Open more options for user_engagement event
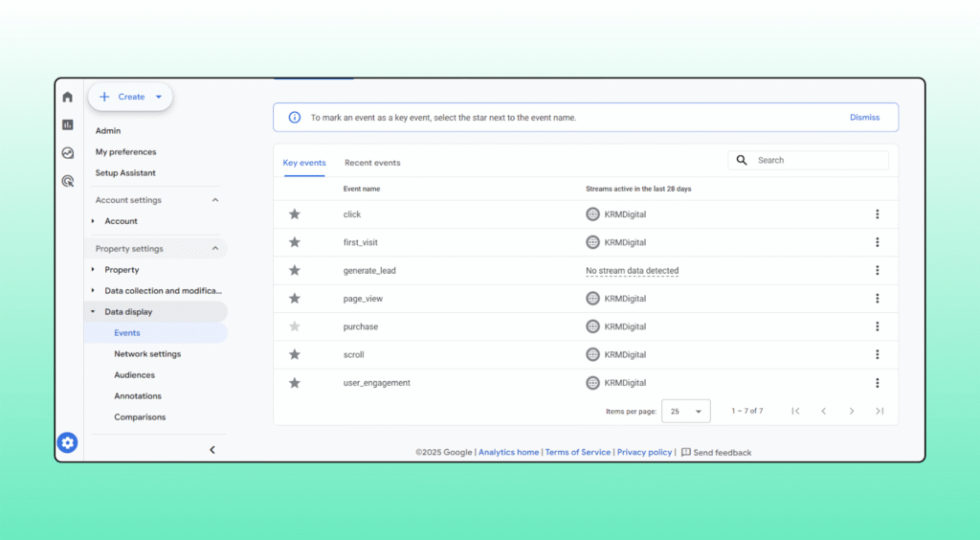This screenshot has height=540, width=980. pos(877,383)
